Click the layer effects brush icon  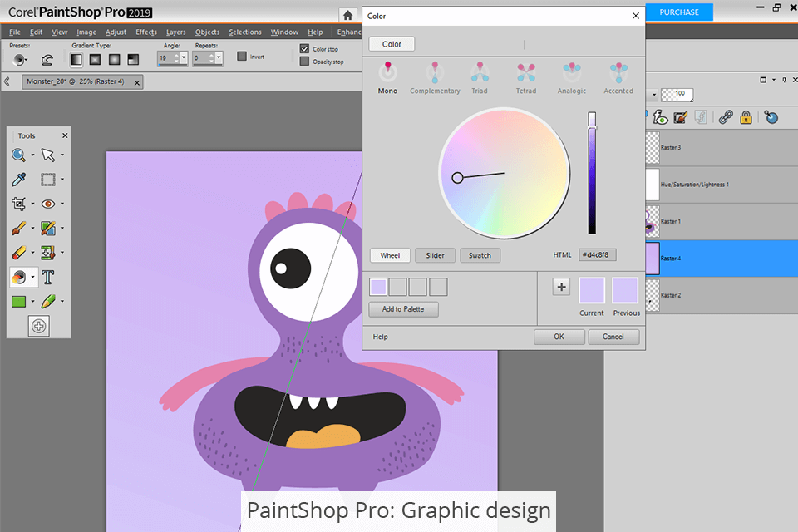681,117
